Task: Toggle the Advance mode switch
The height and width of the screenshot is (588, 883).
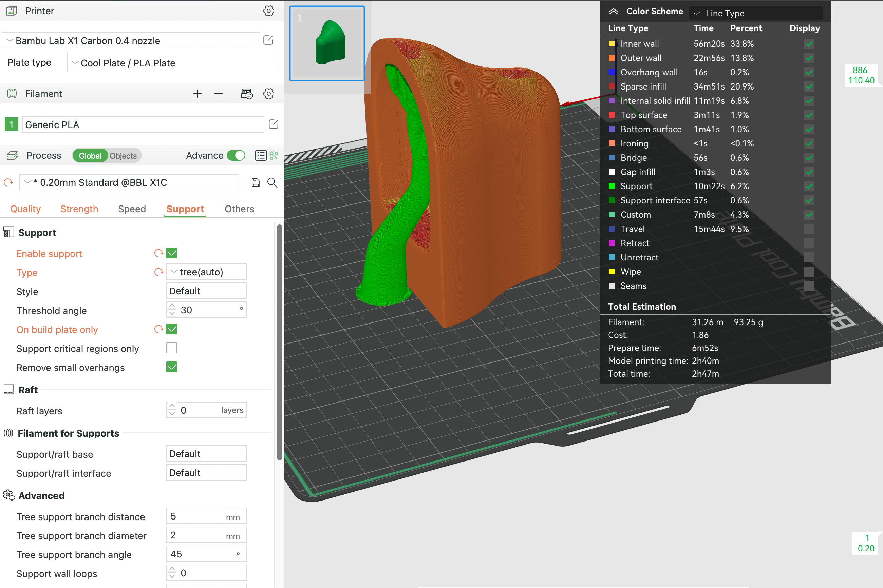Action: [236, 155]
